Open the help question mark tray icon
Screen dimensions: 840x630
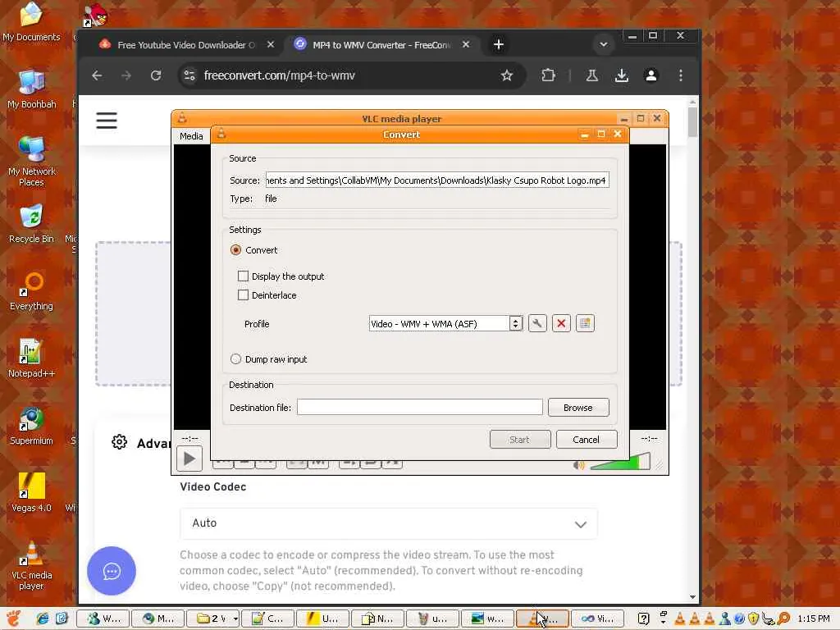coord(643,619)
